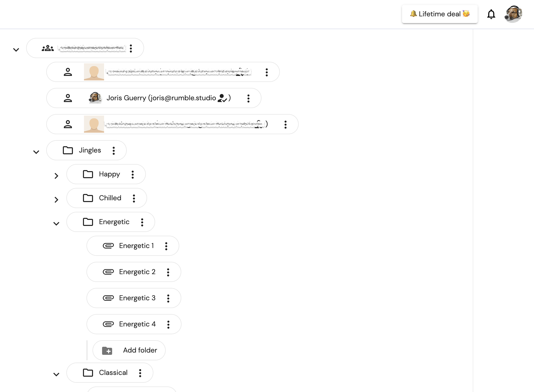Open three-dot menu for Energetic 1
The width and height of the screenshot is (534, 392).
[x=166, y=246]
